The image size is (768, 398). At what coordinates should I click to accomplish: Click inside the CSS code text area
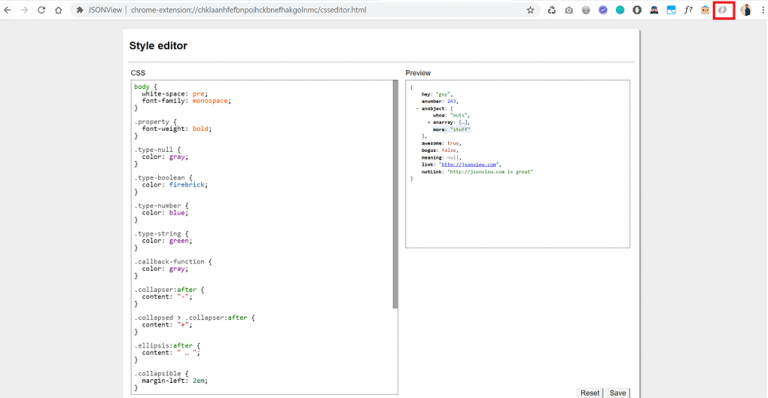[262, 237]
